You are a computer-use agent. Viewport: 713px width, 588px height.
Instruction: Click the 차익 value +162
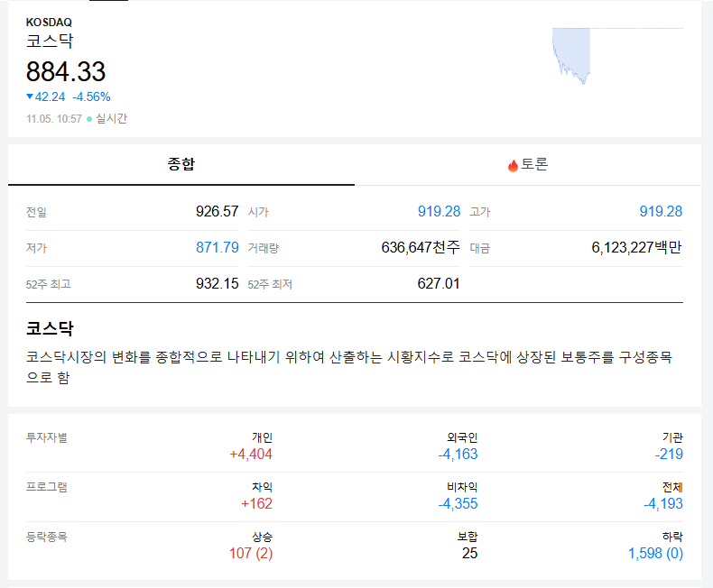(256, 503)
